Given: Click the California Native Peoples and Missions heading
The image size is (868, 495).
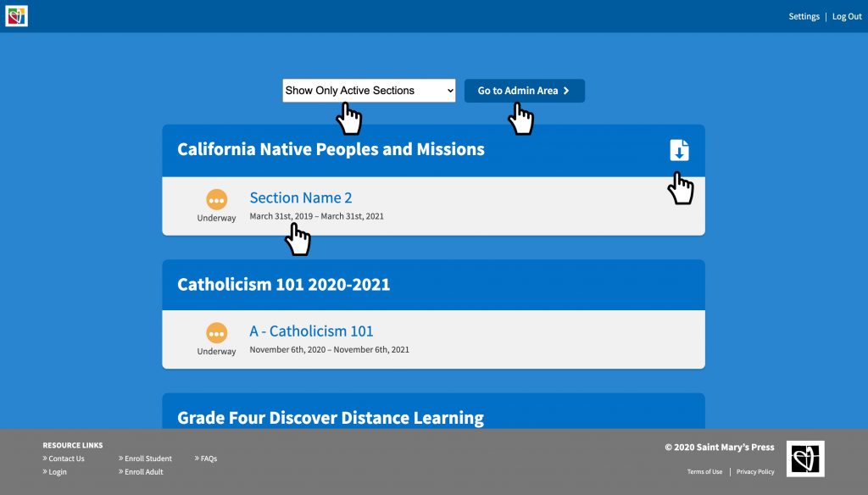Looking at the screenshot, I should tap(331, 149).
